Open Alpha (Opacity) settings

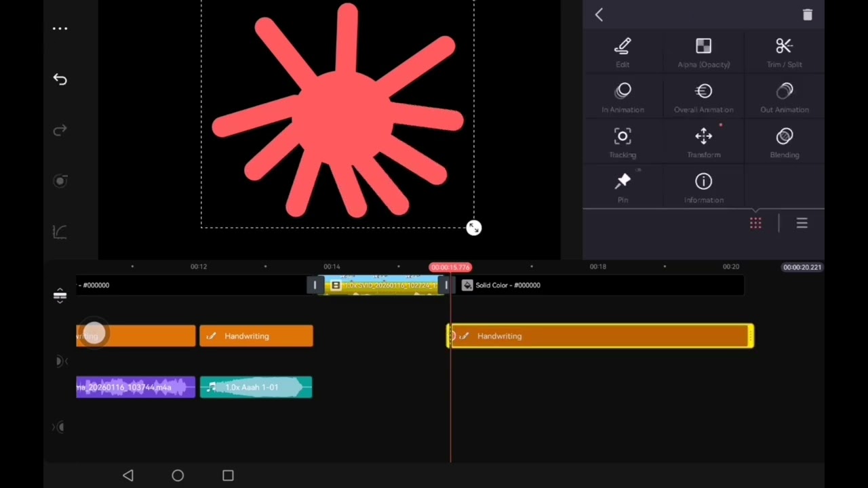pos(704,53)
